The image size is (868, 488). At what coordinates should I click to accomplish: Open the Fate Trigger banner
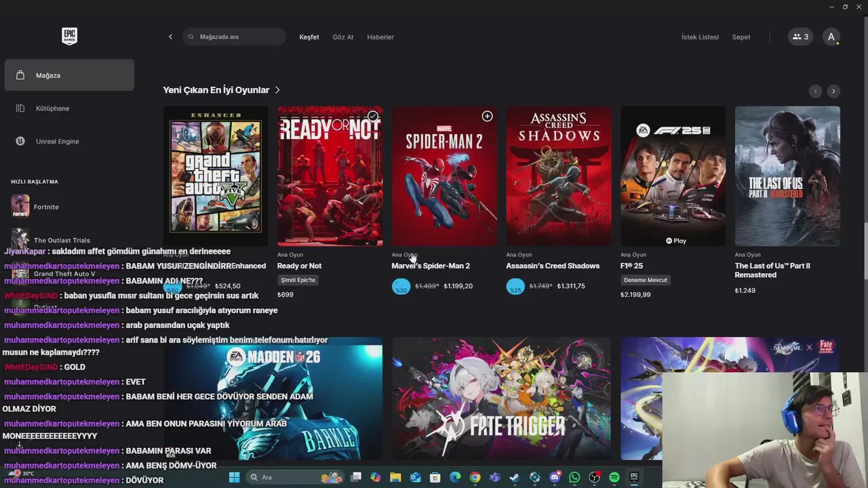pos(501,399)
